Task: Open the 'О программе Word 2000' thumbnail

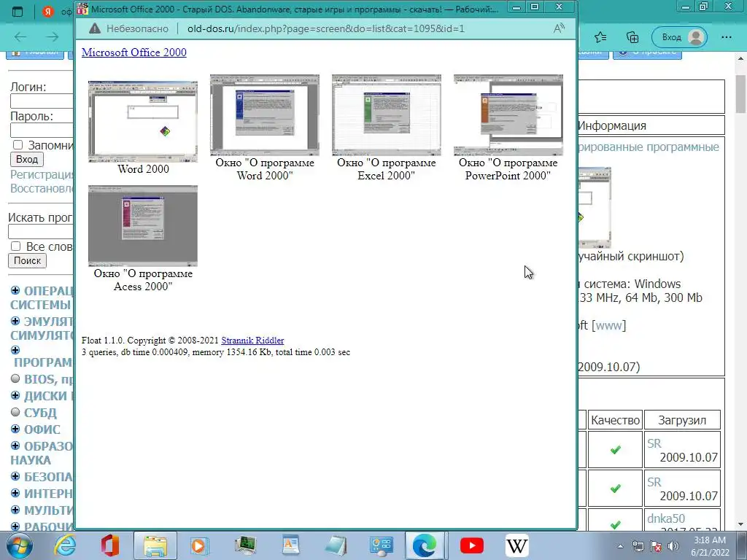Action: point(264,115)
